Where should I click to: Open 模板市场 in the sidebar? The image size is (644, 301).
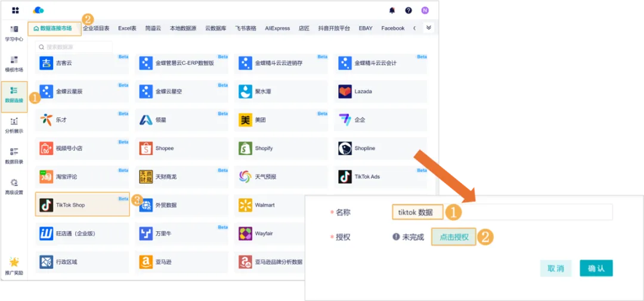[14, 64]
